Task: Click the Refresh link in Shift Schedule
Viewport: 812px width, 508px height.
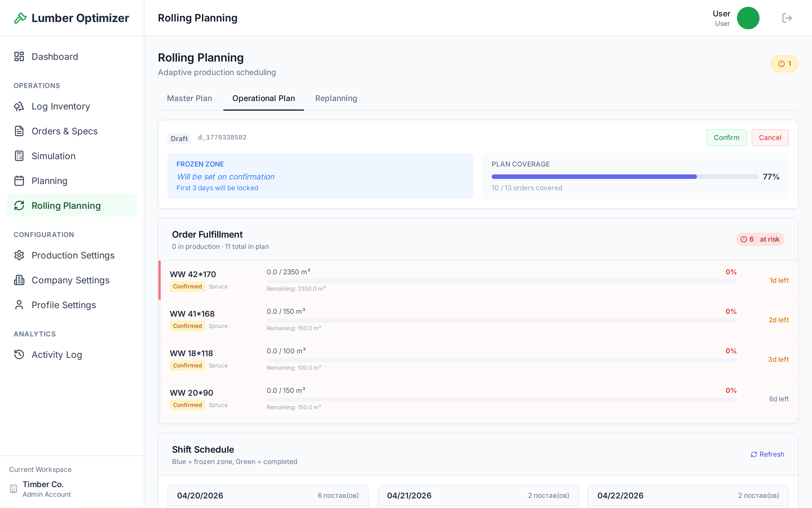Action: pyautogui.click(x=767, y=454)
